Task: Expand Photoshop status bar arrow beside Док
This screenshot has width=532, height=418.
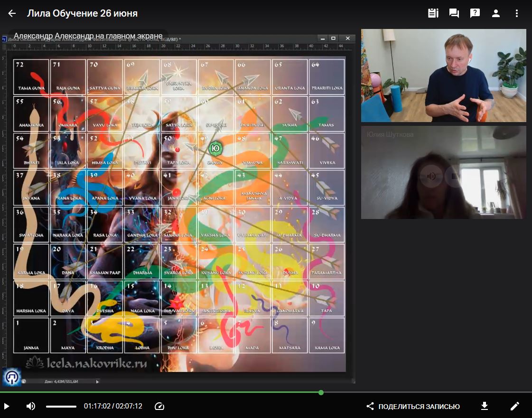Action: 98,381
